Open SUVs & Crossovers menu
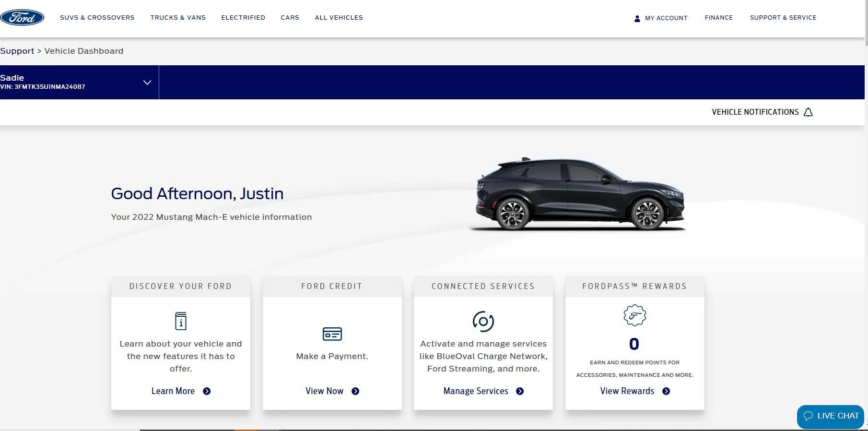Image resolution: width=868 pixels, height=431 pixels. point(97,18)
